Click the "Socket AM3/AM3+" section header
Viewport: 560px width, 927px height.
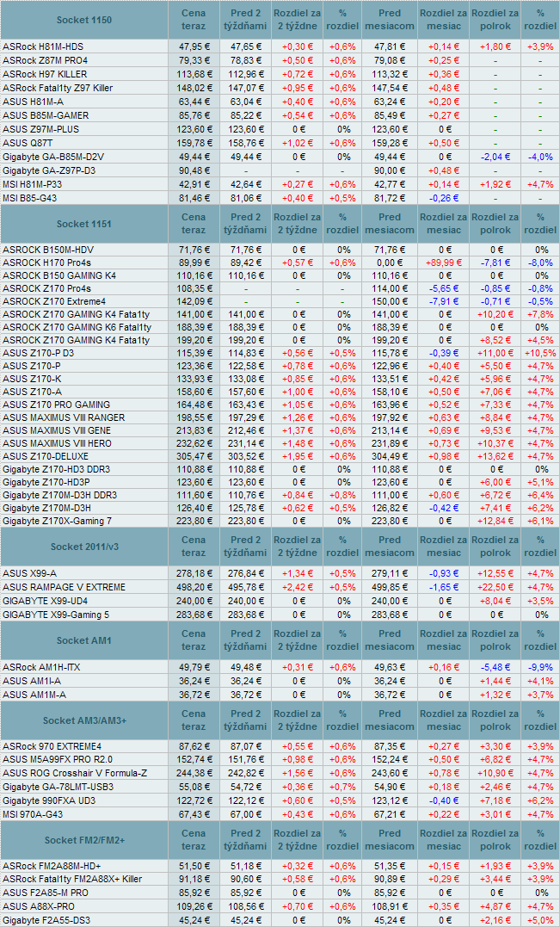[x=84, y=720]
